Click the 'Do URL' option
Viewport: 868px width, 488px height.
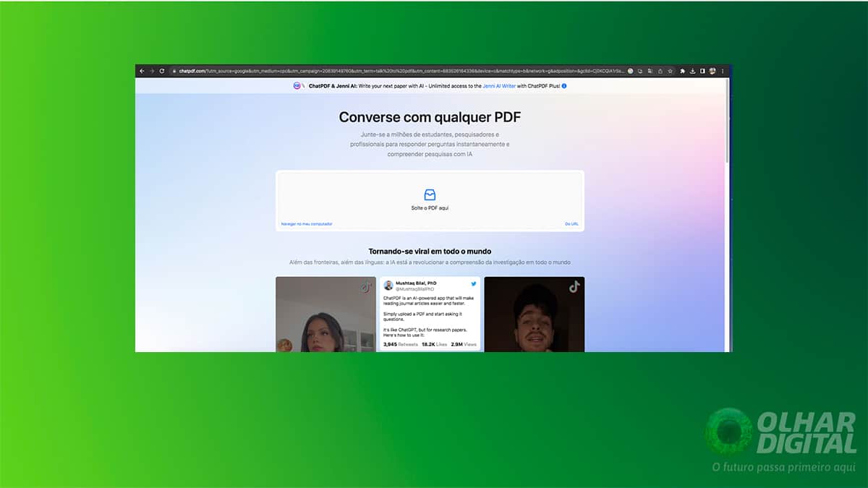(x=574, y=224)
